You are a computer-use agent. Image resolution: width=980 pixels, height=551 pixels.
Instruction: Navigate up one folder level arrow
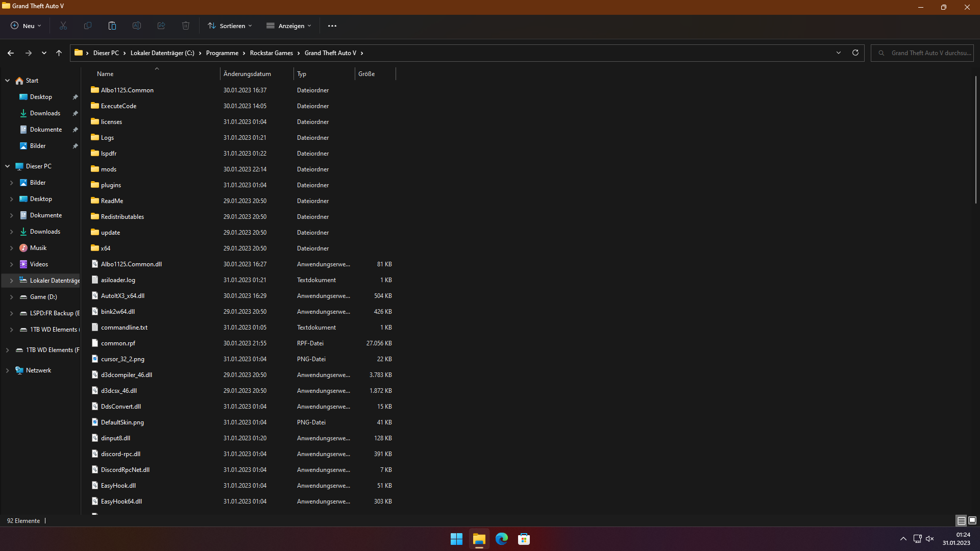[59, 53]
